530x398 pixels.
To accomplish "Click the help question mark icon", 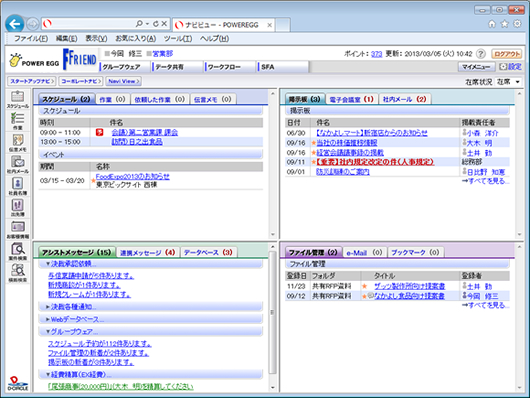I will (480, 54).
